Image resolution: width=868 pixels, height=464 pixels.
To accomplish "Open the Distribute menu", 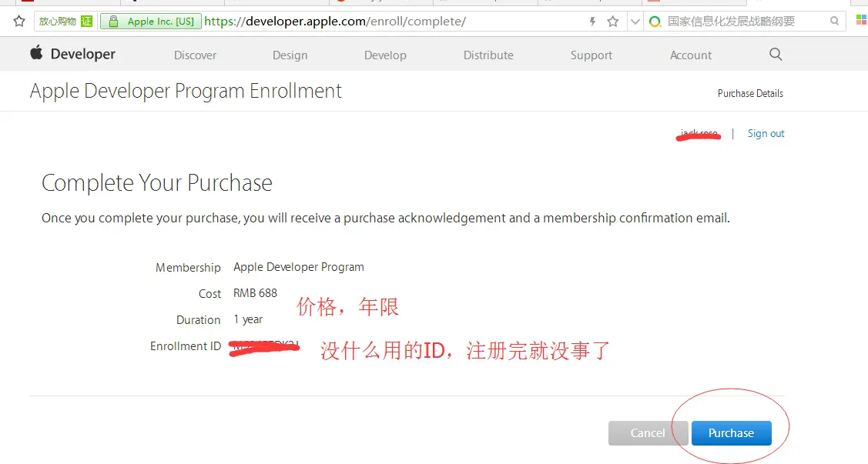I will [x=488, y=55].
